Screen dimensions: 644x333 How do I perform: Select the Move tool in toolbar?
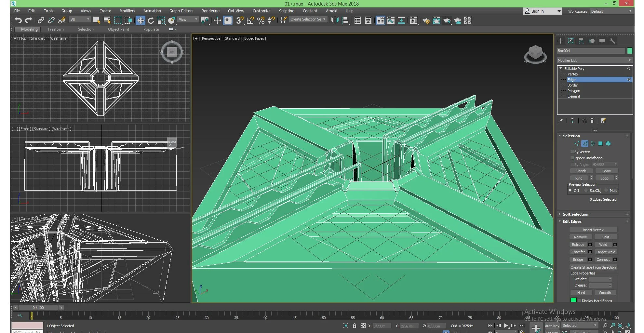[140, 20]
